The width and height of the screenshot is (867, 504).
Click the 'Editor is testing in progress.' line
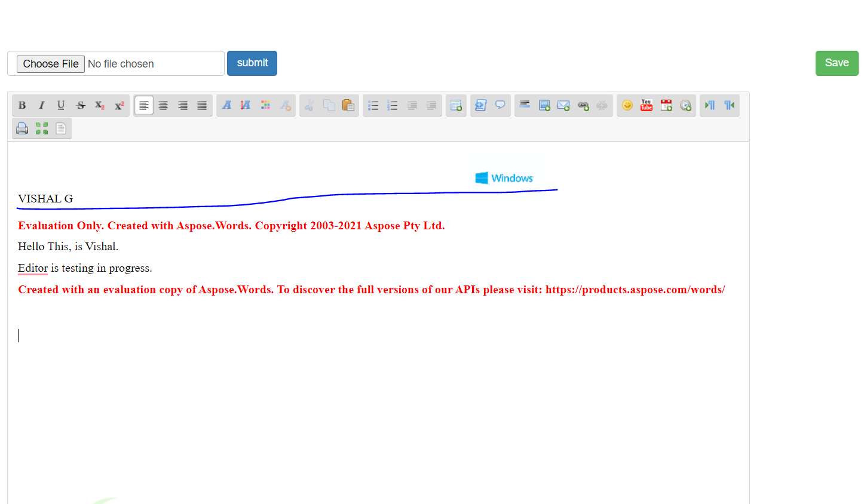(x=85, y=268)
